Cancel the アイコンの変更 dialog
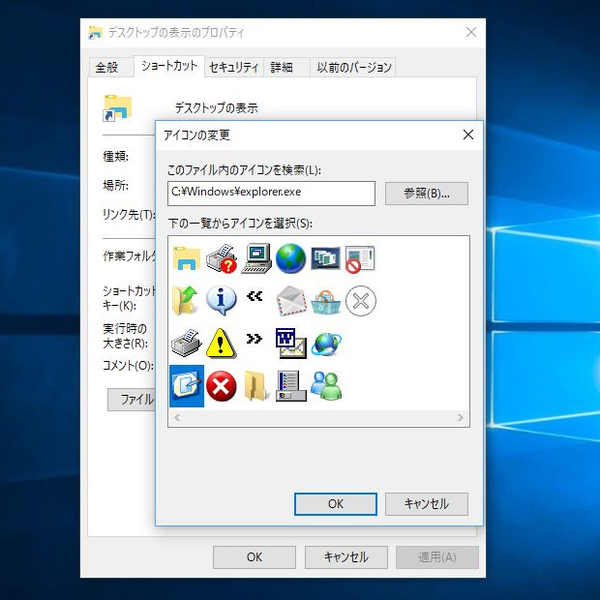600x600 pixels. point(426,504)
